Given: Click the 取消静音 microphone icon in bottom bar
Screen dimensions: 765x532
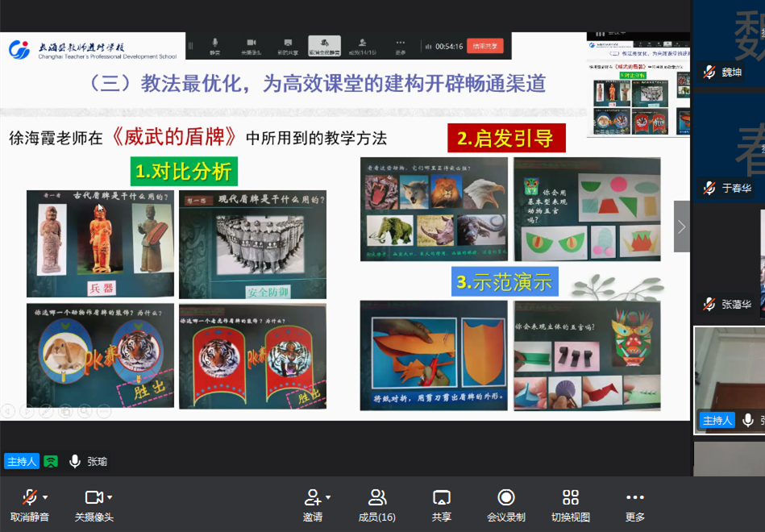Looking at the screenshot, I should (x=30, y=497).
